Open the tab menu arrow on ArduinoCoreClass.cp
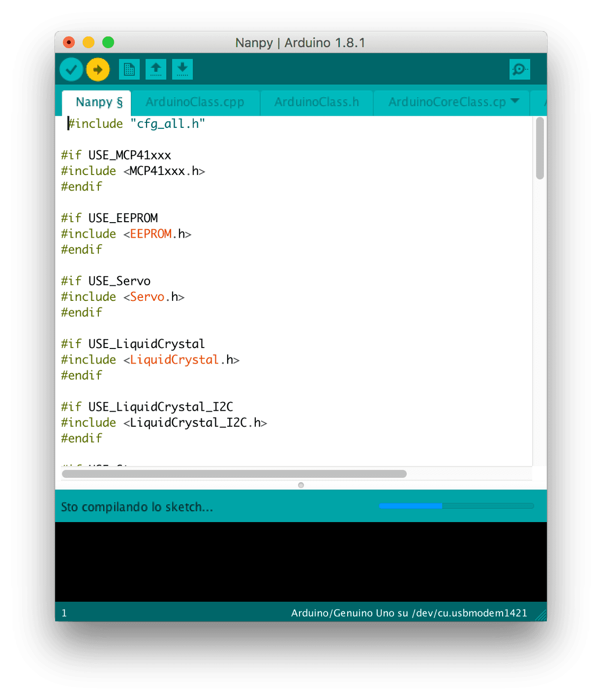The height and width of the screenshot is (700, 602). (514, 101)
